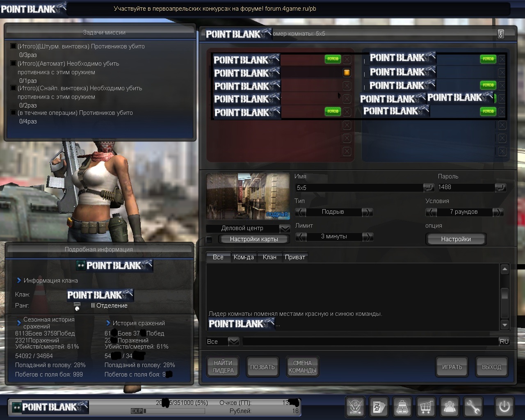This screenshot has height=420, width=525.
Task: Click the password field showing 1488
Action: click(466, 187)
